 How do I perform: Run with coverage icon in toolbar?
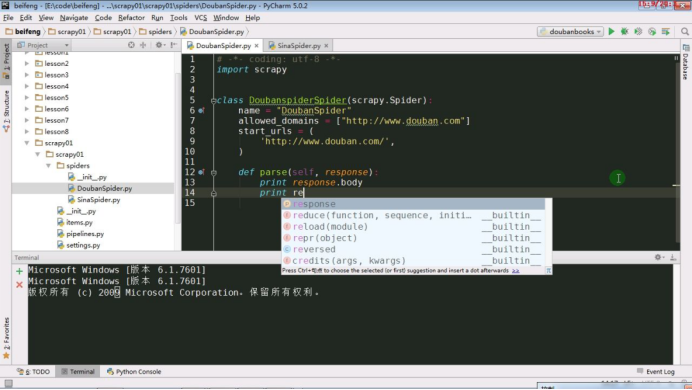tap(638, 31)
